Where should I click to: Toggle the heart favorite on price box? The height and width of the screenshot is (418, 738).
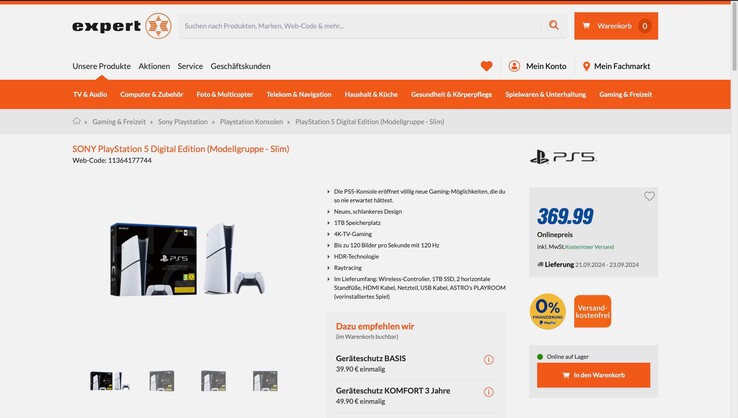click(x=649, y=196)
